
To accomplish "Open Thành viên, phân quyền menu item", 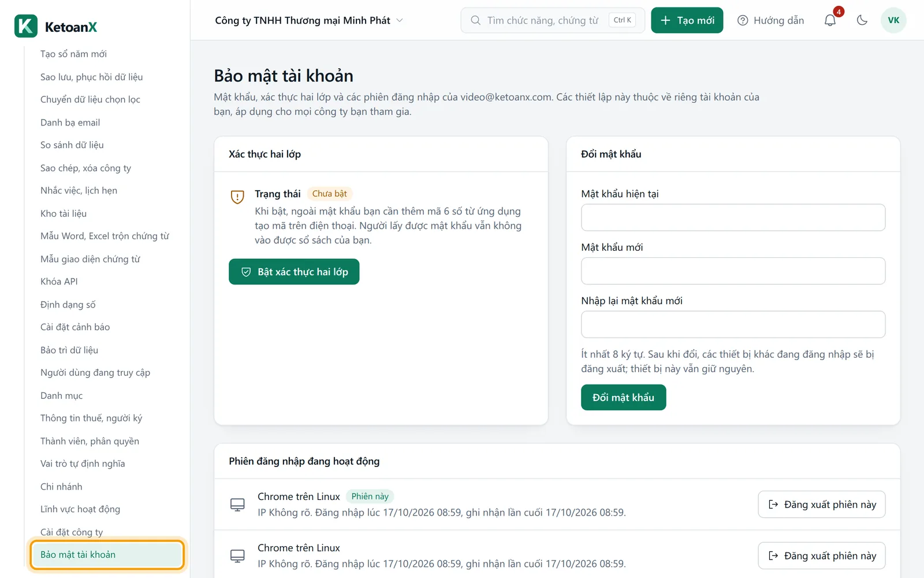I will tap(90, 441).
